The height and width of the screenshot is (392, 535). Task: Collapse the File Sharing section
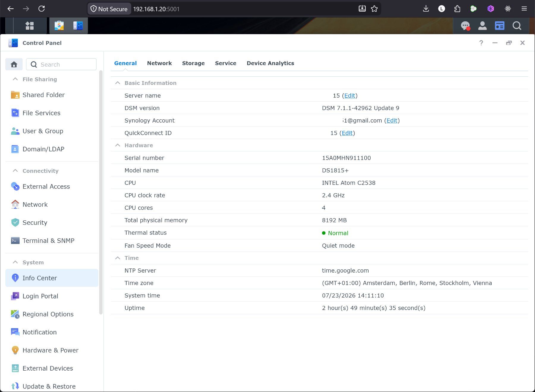(15, 79)
